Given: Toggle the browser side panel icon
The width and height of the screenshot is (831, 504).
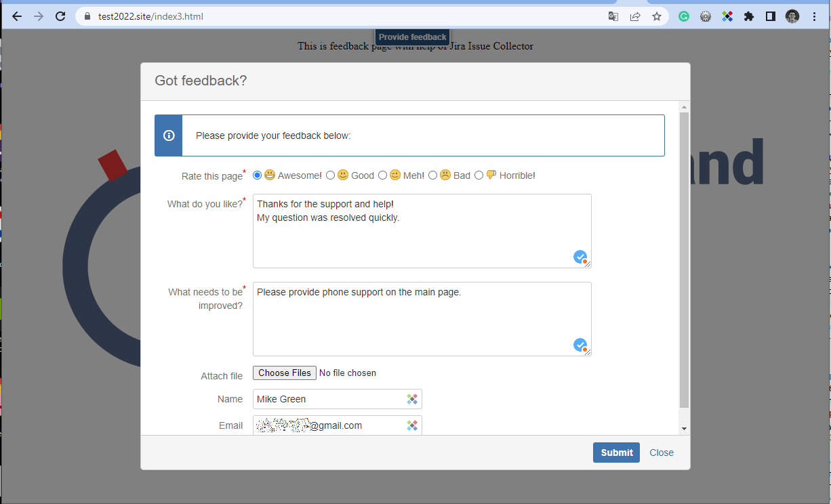Looking at the screenshot, I should tap(771, 16).
